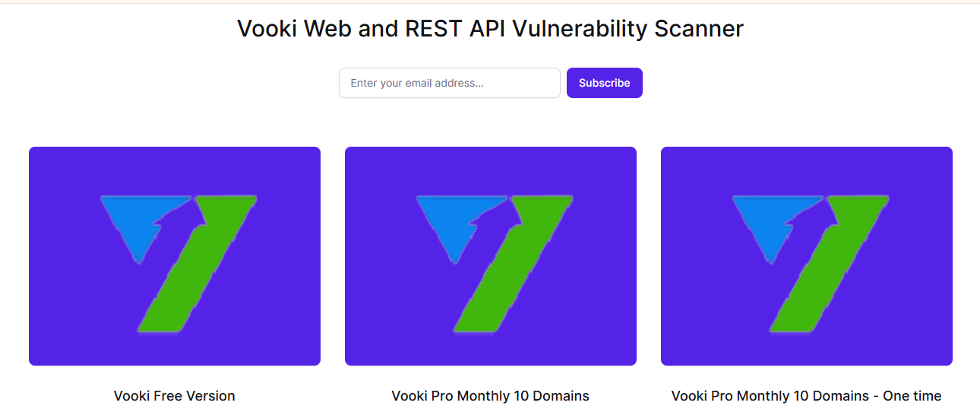This screenshot has width=980, height=412.
Task: Select the Vooki logo in the center card
Action: (492, 262)
